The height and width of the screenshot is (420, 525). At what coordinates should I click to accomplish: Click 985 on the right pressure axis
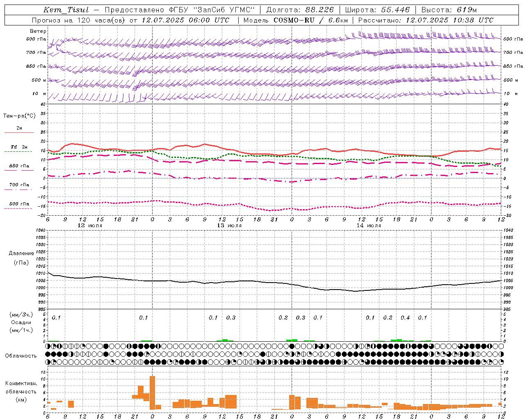tap(507, 309)
